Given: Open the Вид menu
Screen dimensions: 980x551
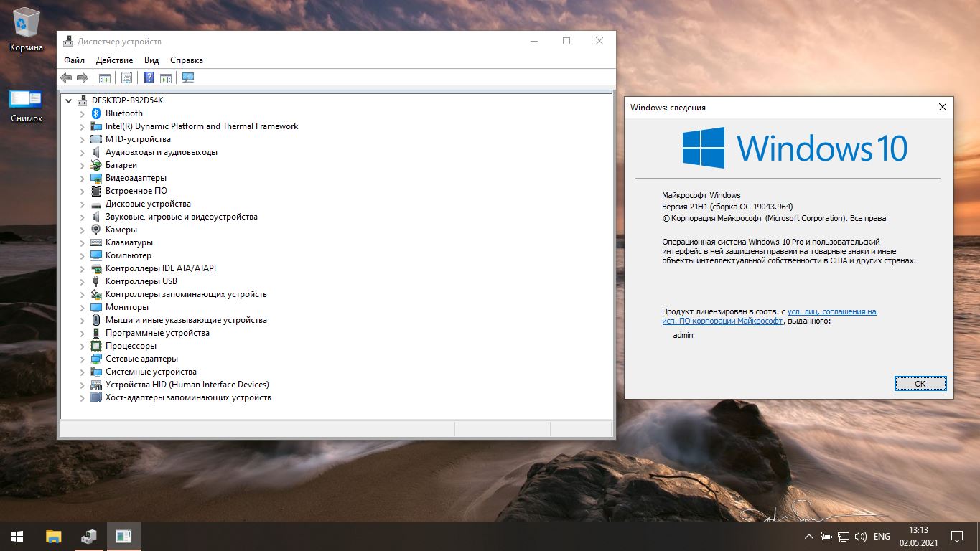Looking at the screenshot, I should pyautogui.click(x=151, y=60).
